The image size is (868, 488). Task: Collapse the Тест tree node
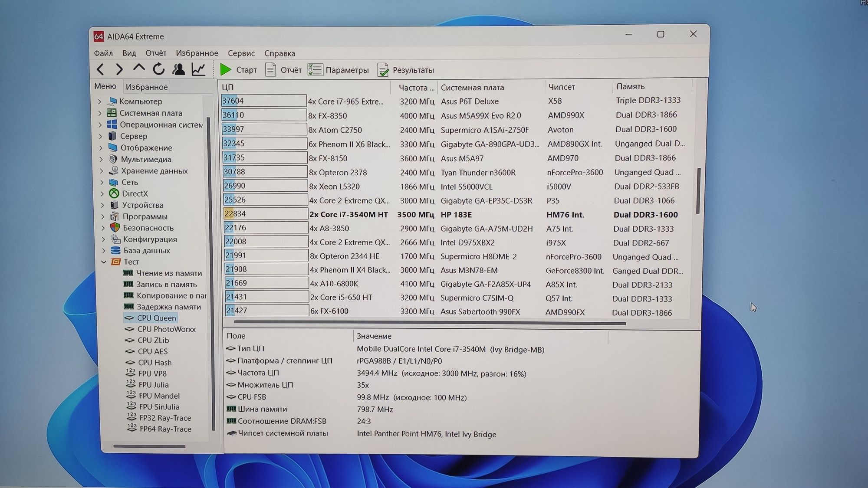pos(104,262)
